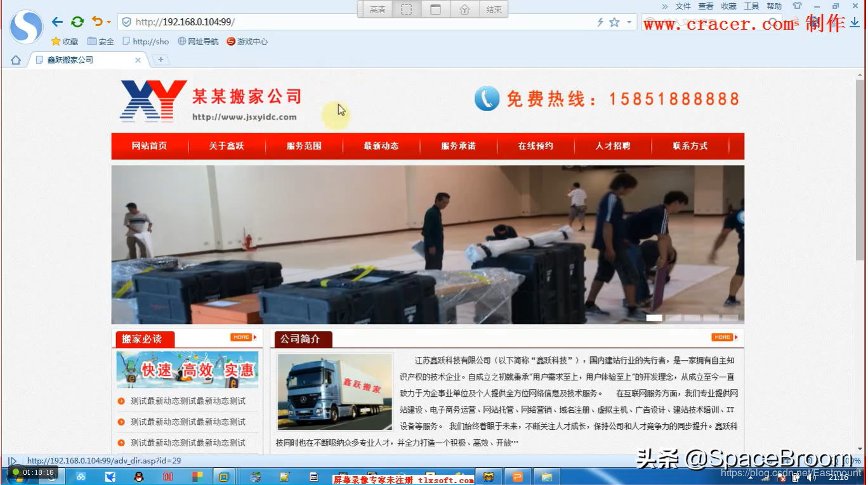This screenshot has height=485, width=868.
Task: Click the orange taskbar app icon
Action: point(517,477)
